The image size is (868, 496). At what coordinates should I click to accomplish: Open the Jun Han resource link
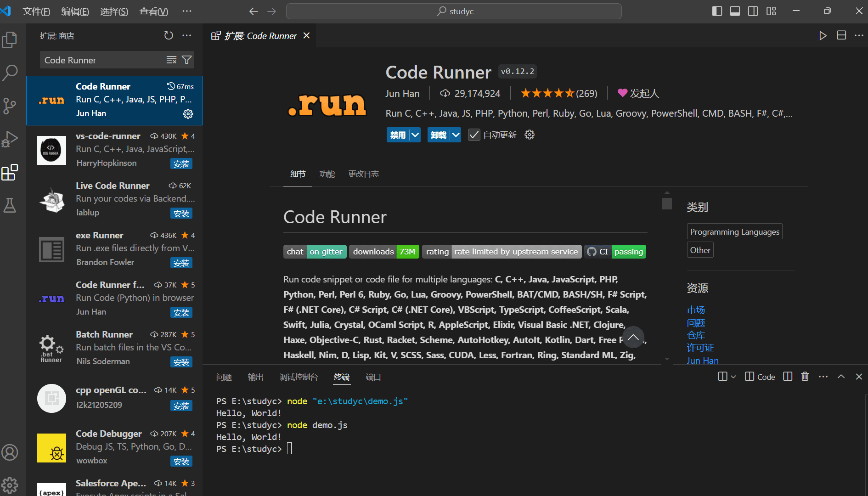702,361
